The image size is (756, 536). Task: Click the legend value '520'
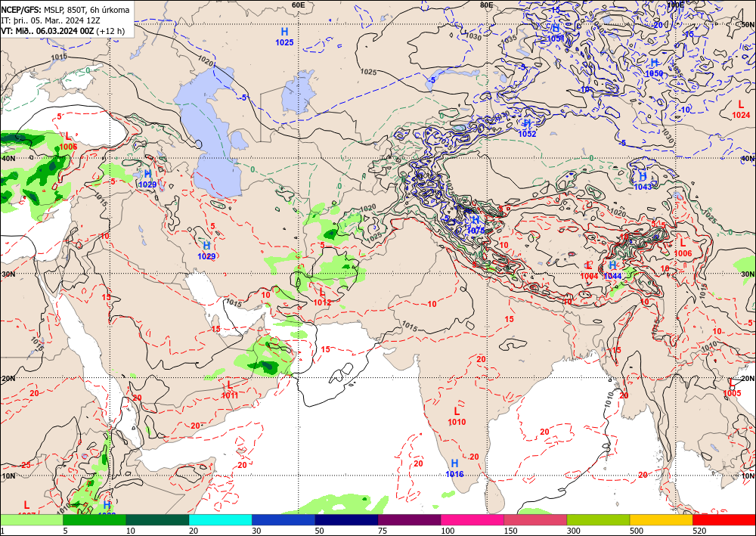pos(699,531)
